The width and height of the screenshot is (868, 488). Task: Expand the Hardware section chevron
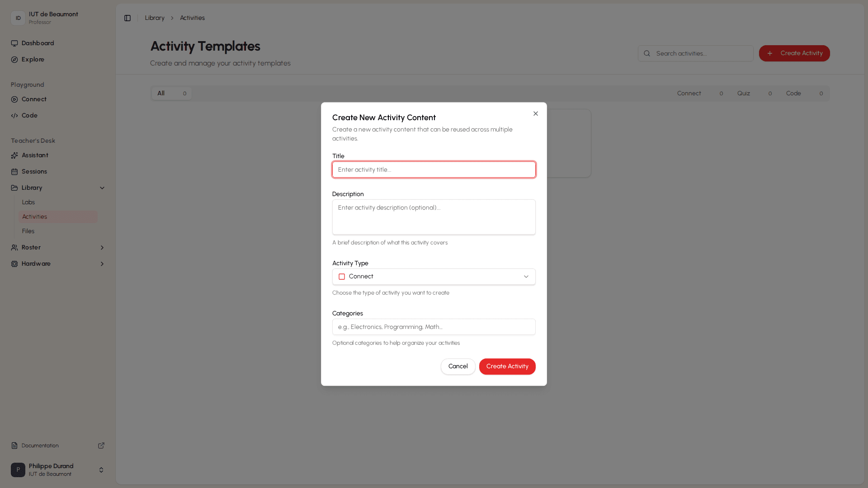102,264
